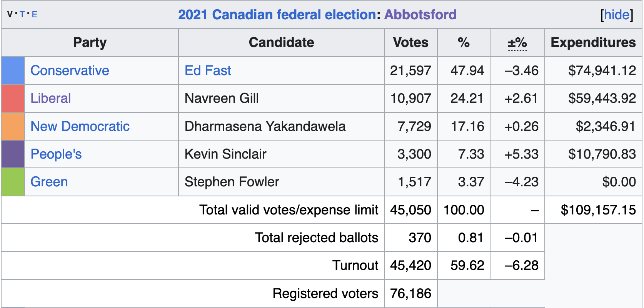Click the Liberal red color swatch
Screen dimensions: 644x308
pyautogui.click(x=13, y=98)
